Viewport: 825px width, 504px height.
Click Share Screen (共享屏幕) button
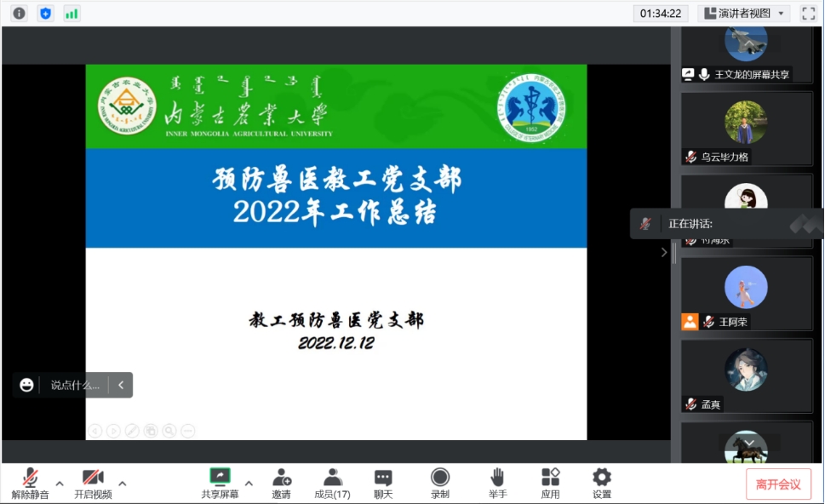(x=220, y=483)
